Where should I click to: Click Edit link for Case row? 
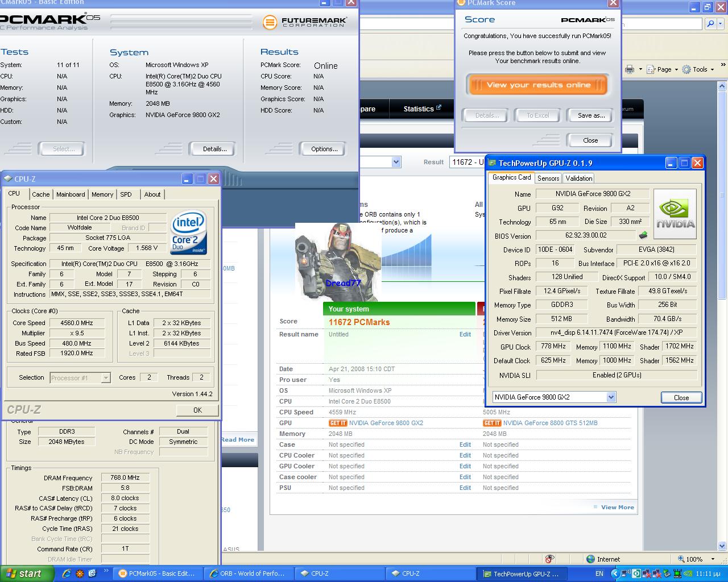click(465, 444)
